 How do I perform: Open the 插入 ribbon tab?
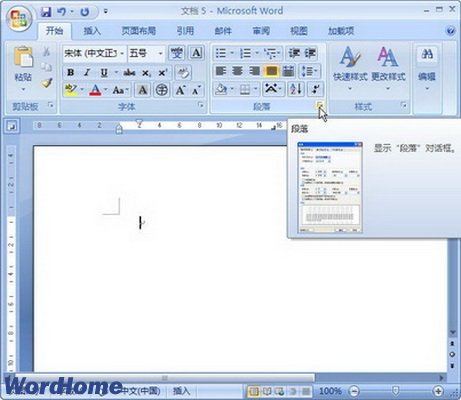pos(92,31)
